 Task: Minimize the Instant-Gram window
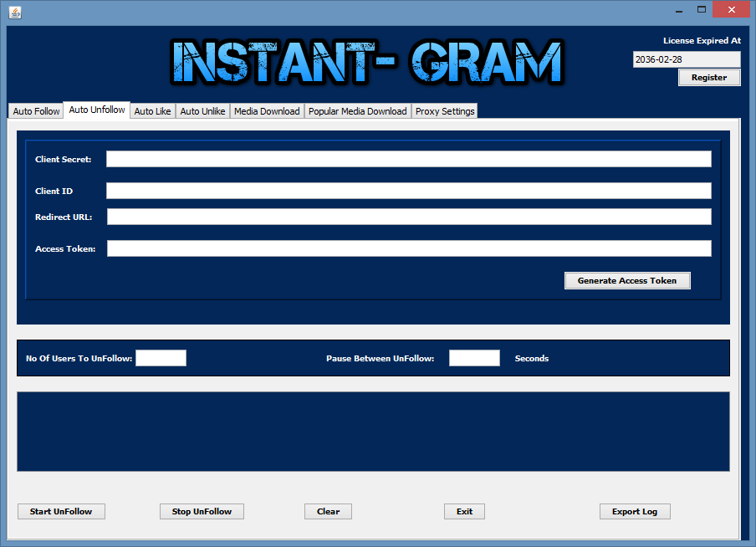pos(679,10)
